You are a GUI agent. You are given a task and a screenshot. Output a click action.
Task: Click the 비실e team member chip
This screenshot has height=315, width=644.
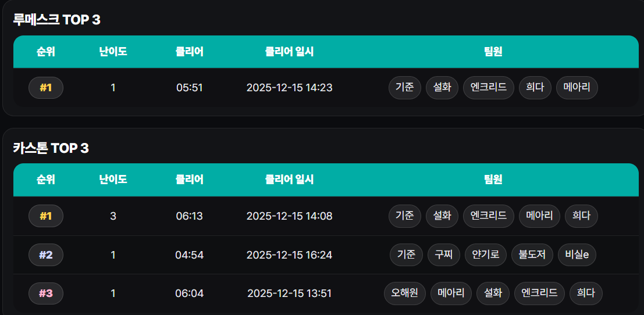click(577, 255)
